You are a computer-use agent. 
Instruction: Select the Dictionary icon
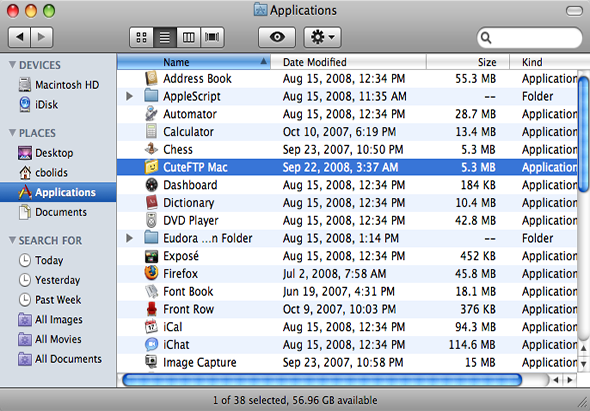pos(151,202)
